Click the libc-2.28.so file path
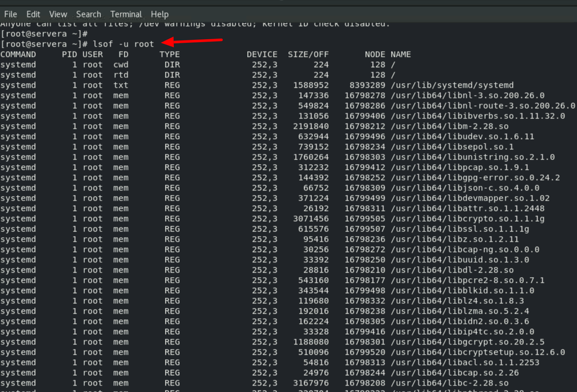Image resolution: width=577 pixels, height=392 pixels. pyautogui.click(x=449, y=383)
